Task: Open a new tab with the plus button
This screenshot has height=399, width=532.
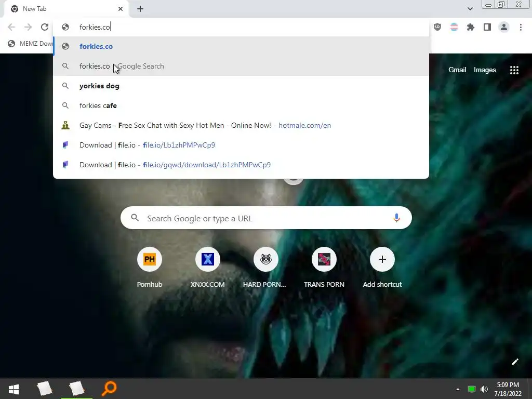Action: [140, 9]
